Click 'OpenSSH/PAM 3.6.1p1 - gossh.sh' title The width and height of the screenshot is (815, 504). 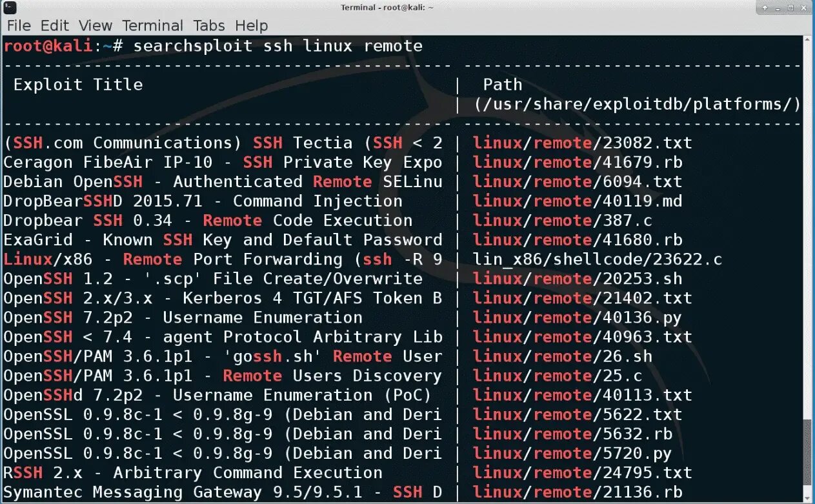pos(223,356)
